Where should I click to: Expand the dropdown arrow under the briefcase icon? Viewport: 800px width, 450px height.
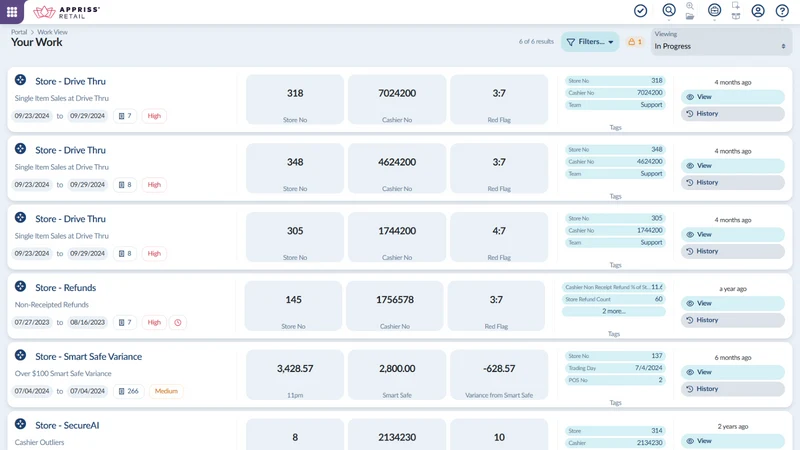(714, 20)
